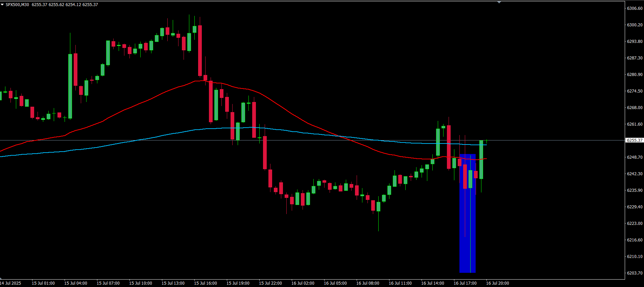Click price axis label 6242.30
The image size is (644, 287).
(635, 174)
